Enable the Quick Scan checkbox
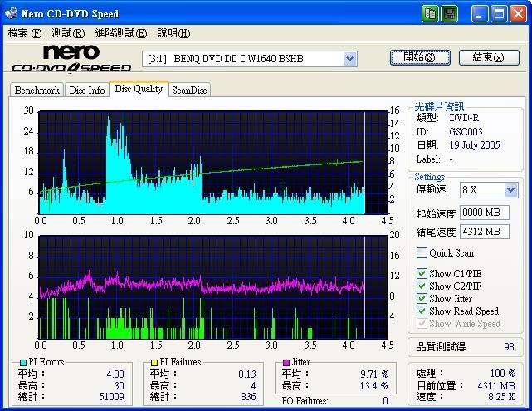The width and height of the screenshot is (532, 411). pyautogui.click(x=422, y=253)
